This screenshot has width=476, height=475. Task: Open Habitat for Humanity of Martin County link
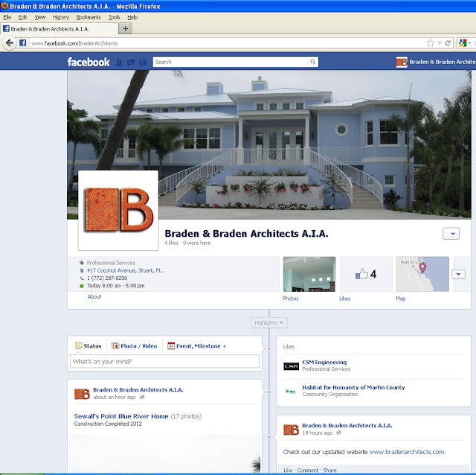[x=353, y=387]
